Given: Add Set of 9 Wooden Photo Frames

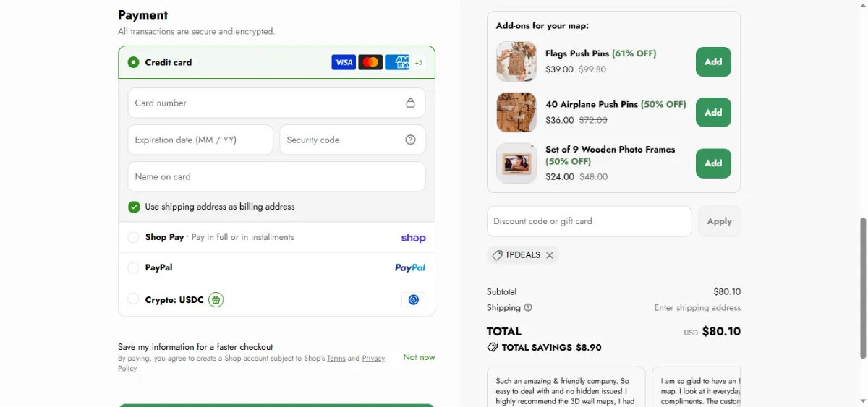Looking at the screenshot, I should click(x=713, y=163).
